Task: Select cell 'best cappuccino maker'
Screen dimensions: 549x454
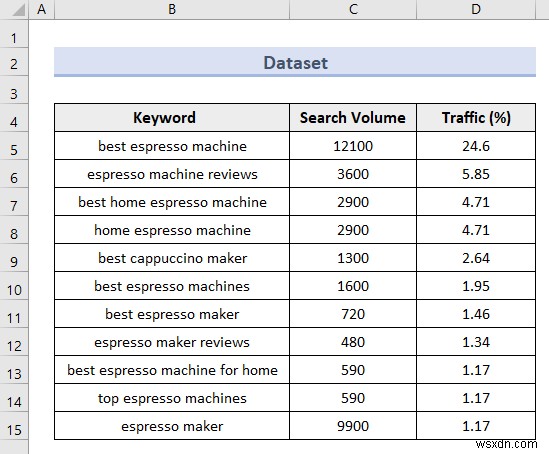Action: coord(172,258)
